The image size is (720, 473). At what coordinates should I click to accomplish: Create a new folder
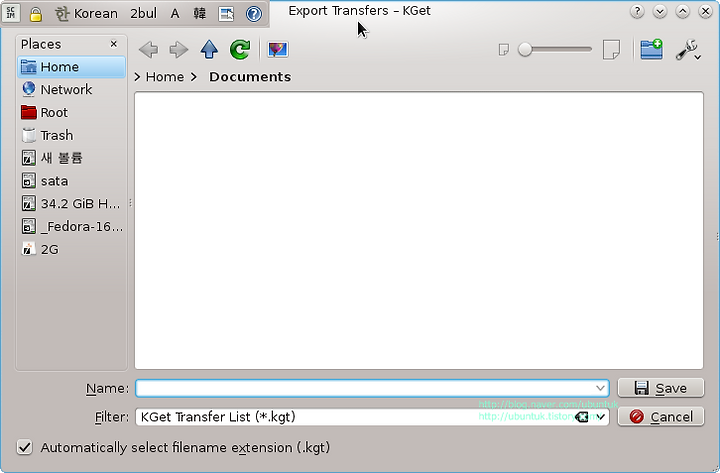pyautogui.click(x=652, y=49)
